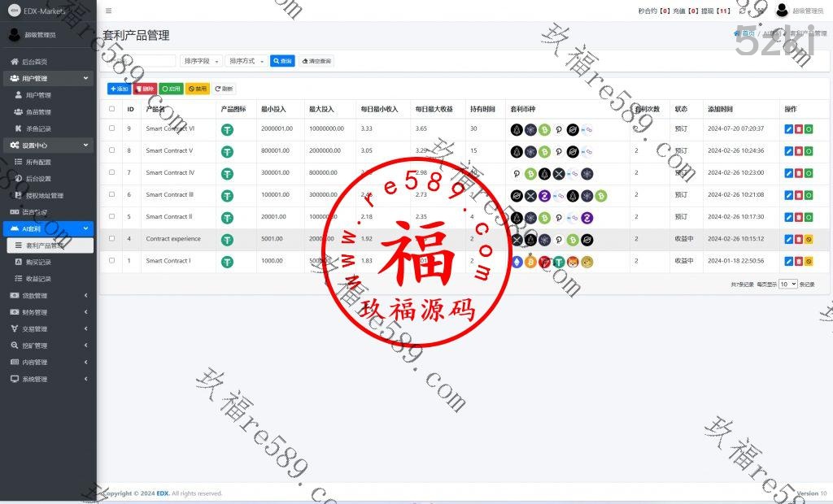Click the red delete icon for Smart Contract V

click(x=798, y=151)
